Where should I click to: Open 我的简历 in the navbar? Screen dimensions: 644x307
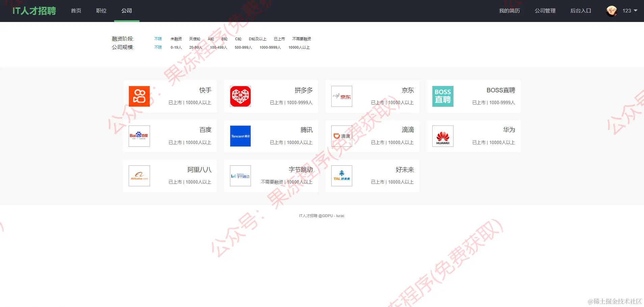pos(509,11)
